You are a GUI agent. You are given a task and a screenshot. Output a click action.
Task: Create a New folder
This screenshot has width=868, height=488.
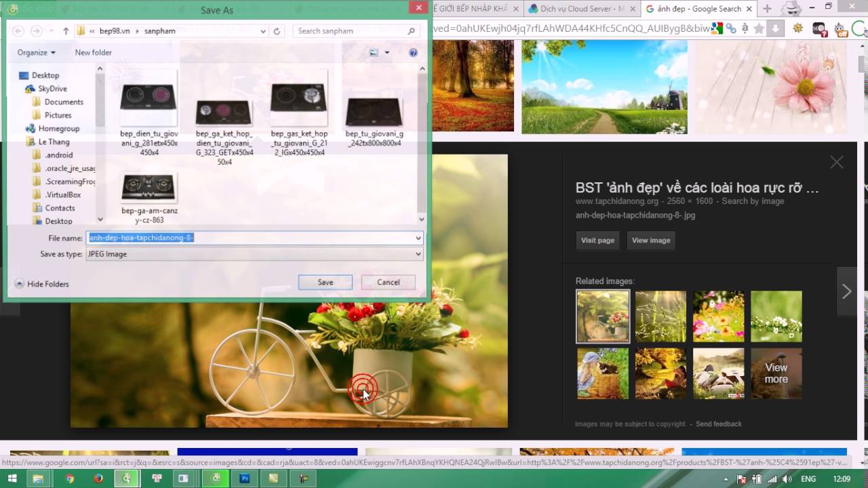pos(93,52)
